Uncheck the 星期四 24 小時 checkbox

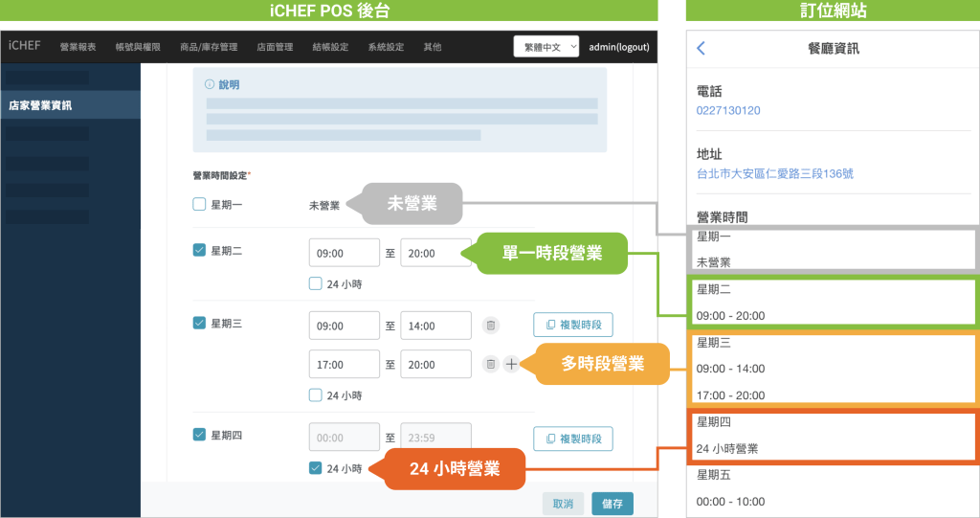point(316,468)
